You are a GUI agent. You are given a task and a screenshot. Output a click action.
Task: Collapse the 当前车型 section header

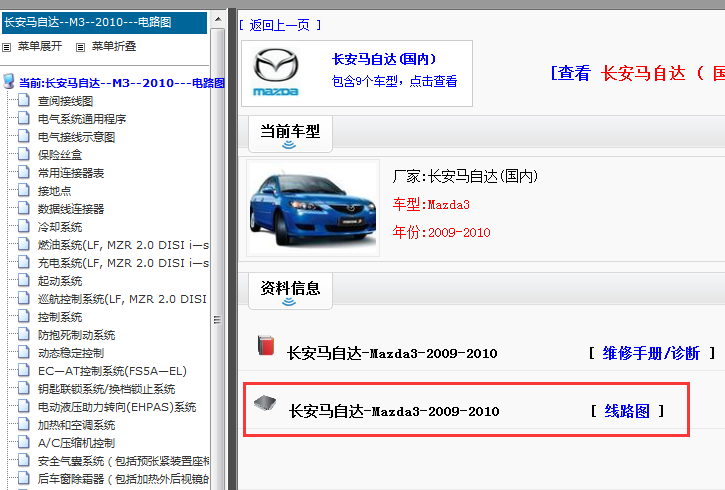pyautogui.click(x=290, y=134)
